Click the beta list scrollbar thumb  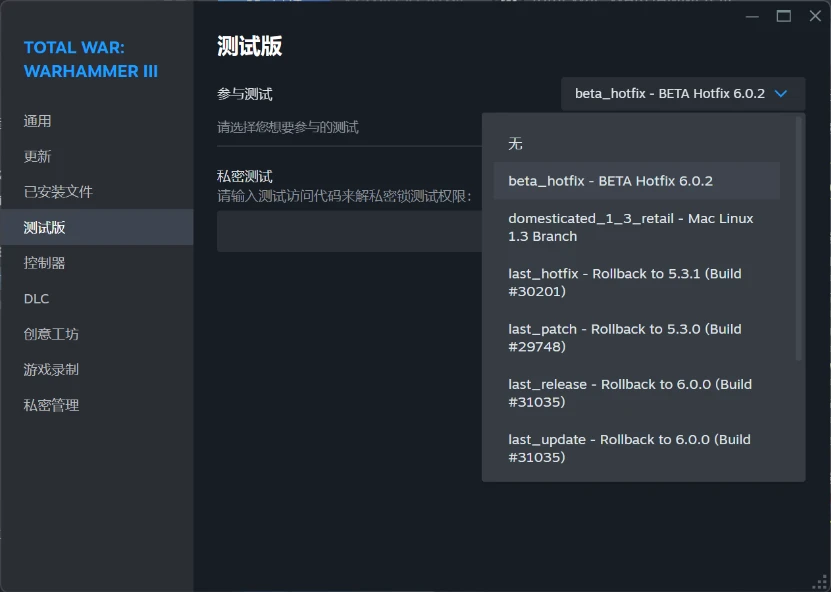[x=799, y=238]
